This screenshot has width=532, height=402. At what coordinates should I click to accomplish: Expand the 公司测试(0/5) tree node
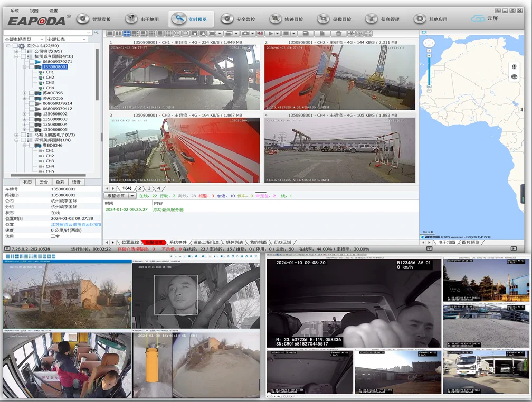point(16,51)
